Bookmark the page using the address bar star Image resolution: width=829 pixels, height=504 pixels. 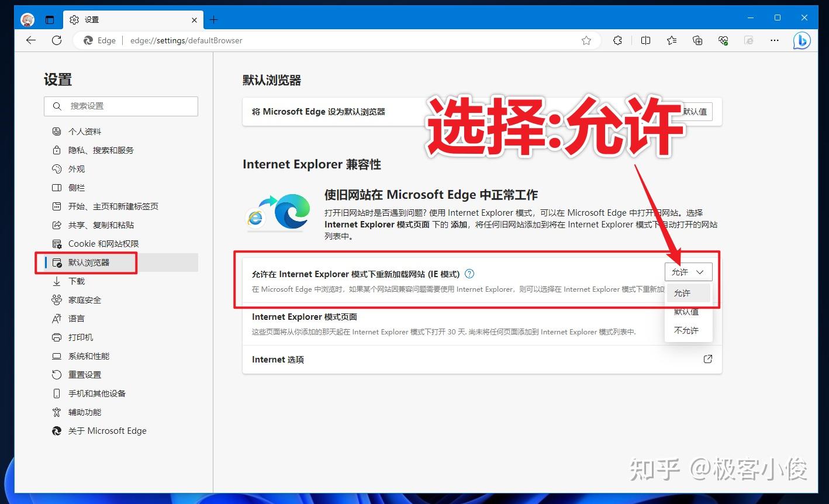586,40
